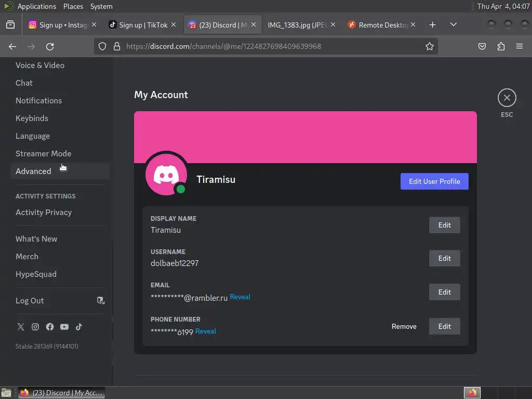Image resolution: width=532 pixels, height=399 pixels.
Task: Open the extensions puzzle icon
Action: 501,46
